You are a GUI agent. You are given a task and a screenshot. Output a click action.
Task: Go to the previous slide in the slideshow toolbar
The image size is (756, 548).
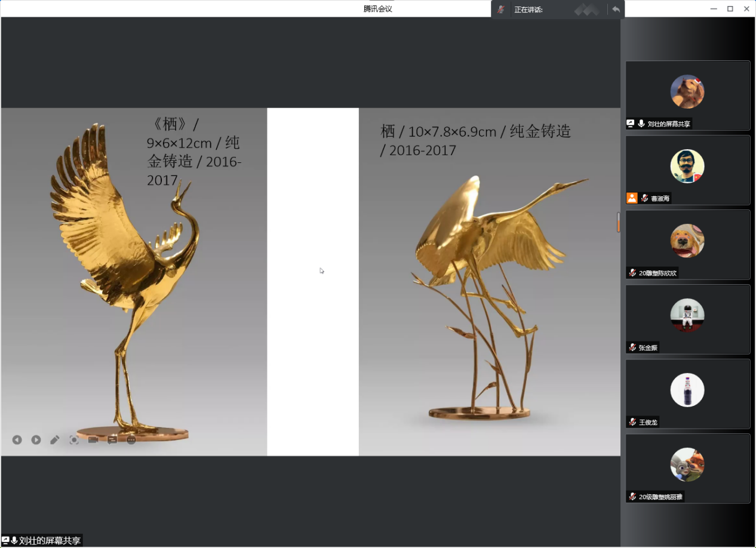click(x=17, y=440)
